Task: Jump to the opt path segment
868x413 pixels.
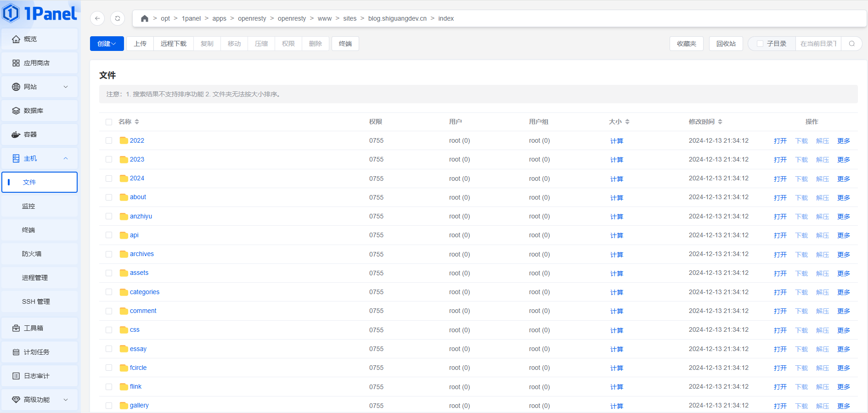Action: [165, 18]
